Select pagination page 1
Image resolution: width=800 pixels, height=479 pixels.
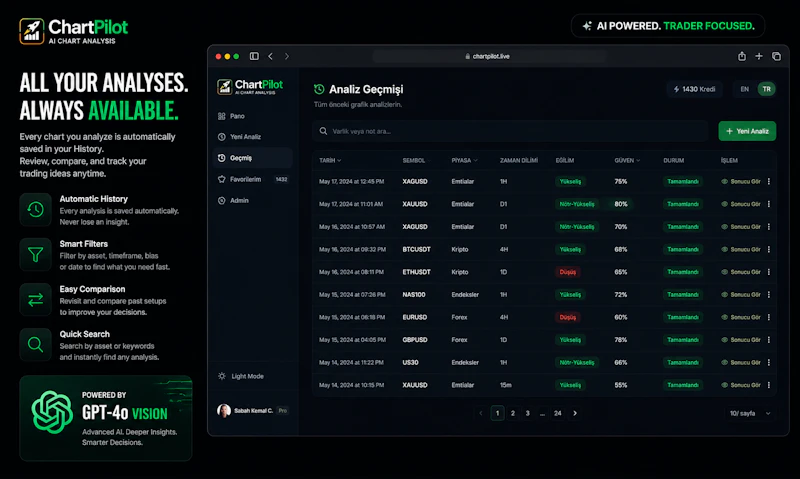(x=497, y=413)
